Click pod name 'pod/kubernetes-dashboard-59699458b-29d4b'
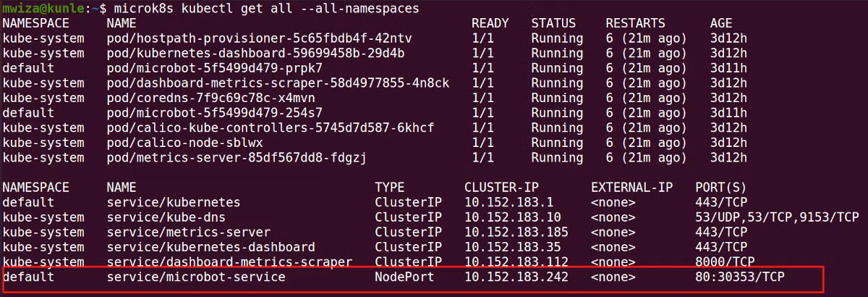This screenshot has width=868, height=297. [255, 53]
